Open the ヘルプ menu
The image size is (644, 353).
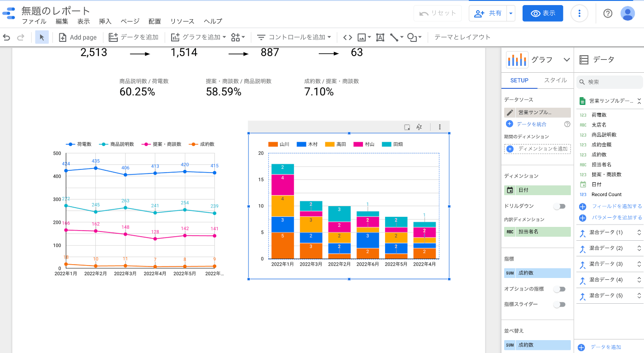(x=213, y=21)
